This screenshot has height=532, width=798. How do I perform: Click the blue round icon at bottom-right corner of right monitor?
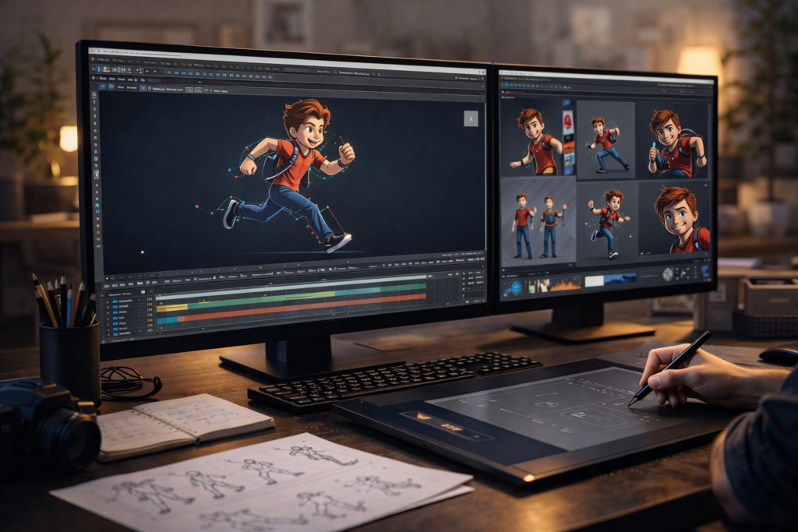706,272
